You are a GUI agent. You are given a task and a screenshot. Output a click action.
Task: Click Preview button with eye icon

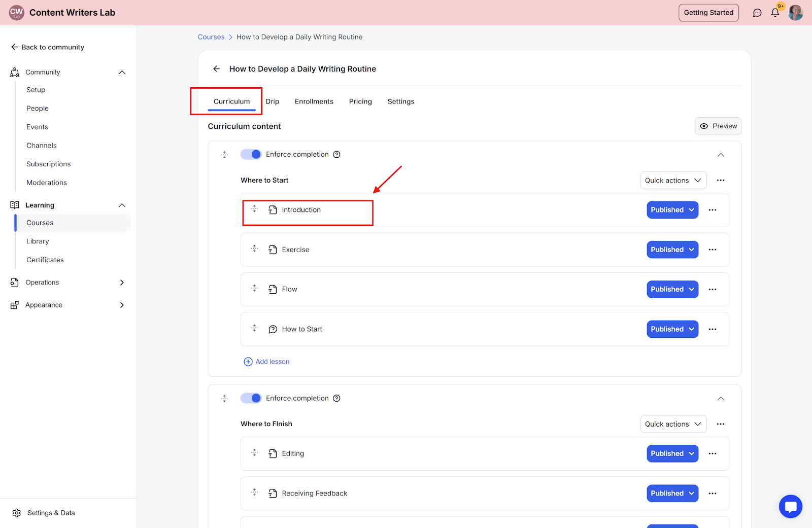(x=718, y=126)
